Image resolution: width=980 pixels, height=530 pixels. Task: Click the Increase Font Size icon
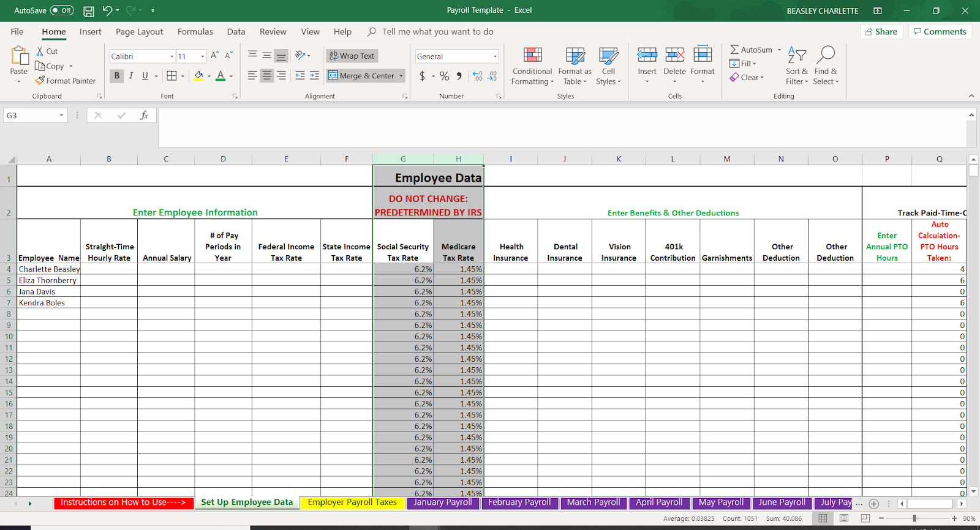pyautogui.click(x=214, y=56)
